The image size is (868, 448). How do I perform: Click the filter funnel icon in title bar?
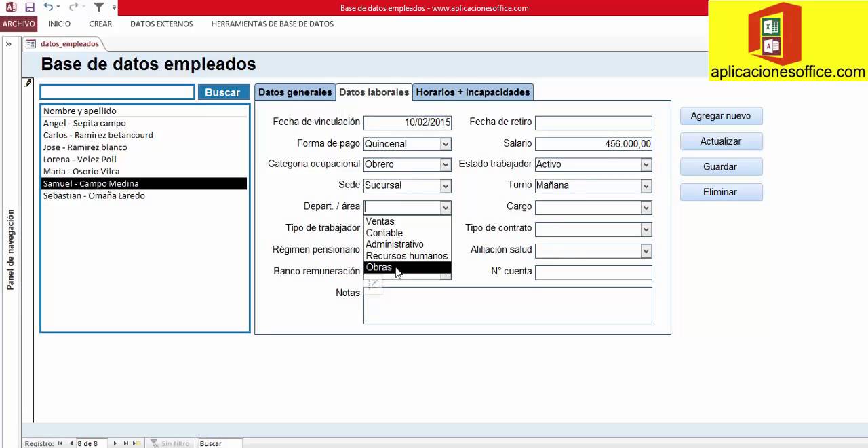click(x=99, y=7)
